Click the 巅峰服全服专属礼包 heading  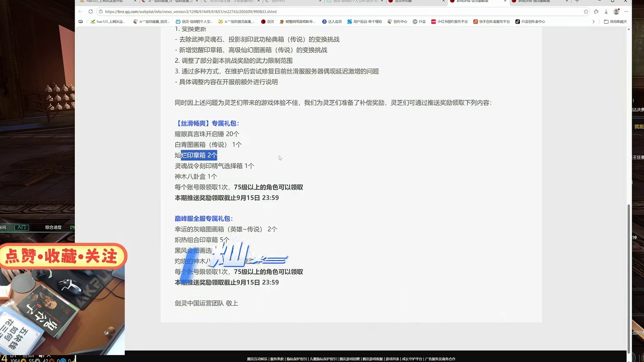(204, 219)
